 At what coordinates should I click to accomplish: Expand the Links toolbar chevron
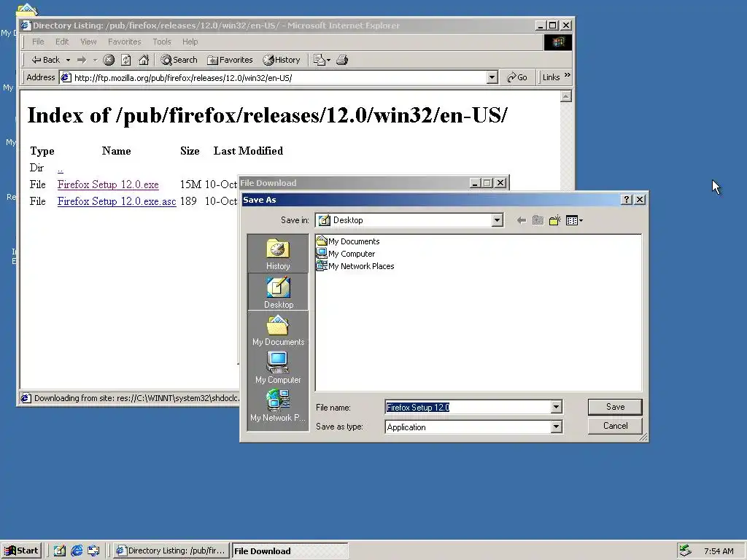[x=567, y=75]
